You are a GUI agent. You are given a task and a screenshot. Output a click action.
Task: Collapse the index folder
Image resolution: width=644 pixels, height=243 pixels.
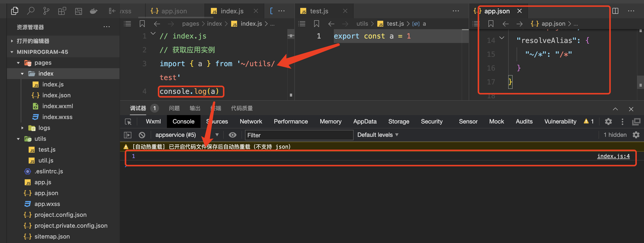tap(22, 74)
